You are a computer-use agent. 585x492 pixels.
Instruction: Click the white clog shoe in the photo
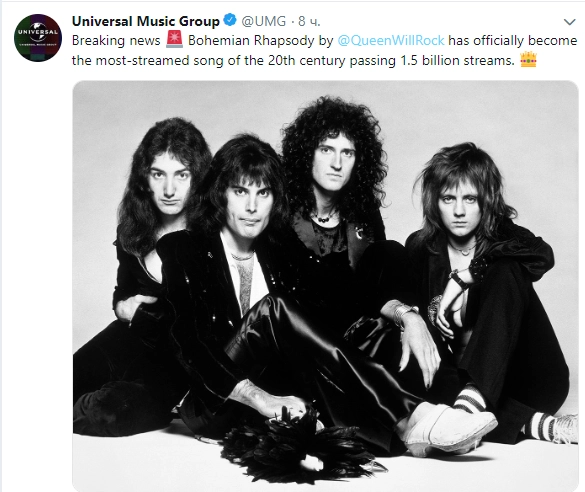pyautogui.click(x=450, y=428)
